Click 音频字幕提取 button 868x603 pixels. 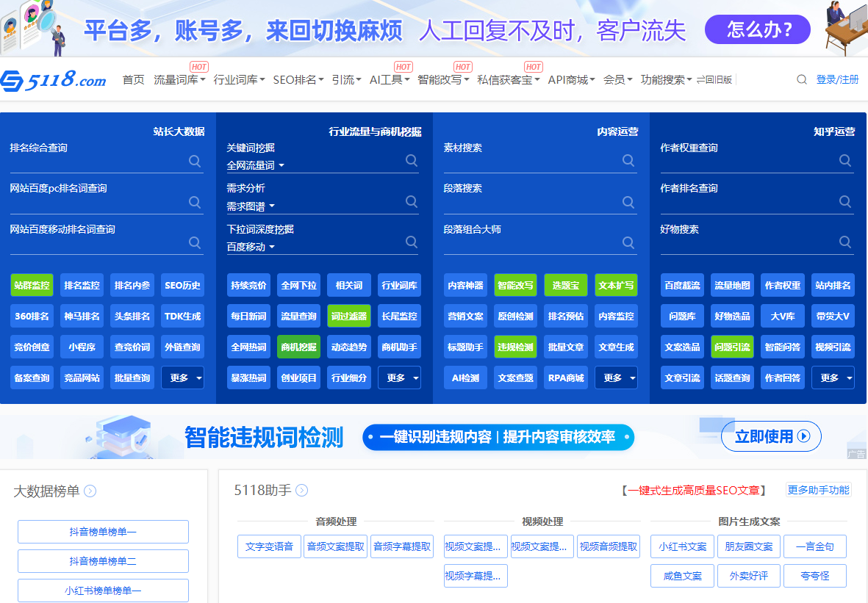402,546
